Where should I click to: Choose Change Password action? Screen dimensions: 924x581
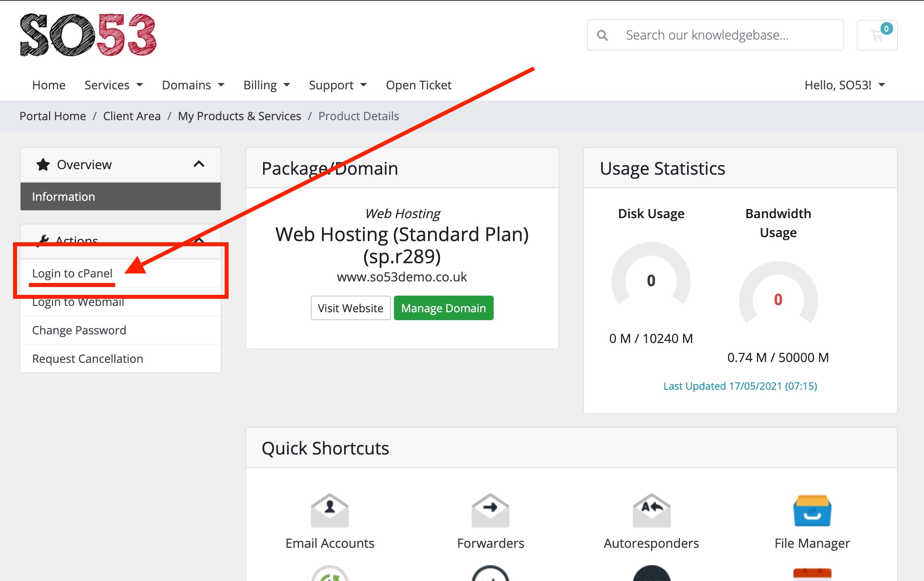[121, 330]
